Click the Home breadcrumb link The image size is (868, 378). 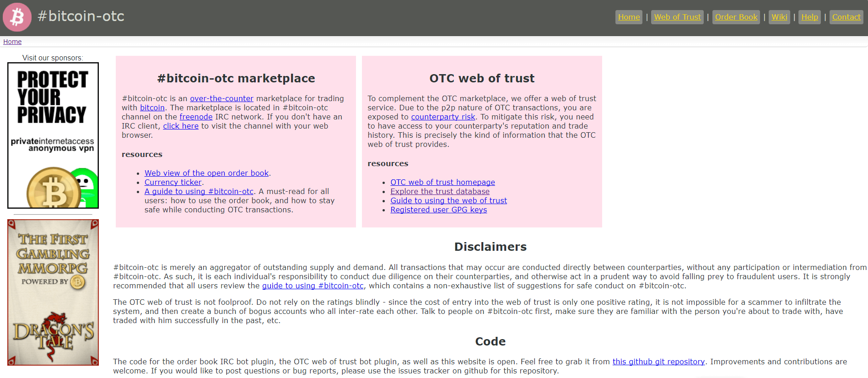coord(12,42)
